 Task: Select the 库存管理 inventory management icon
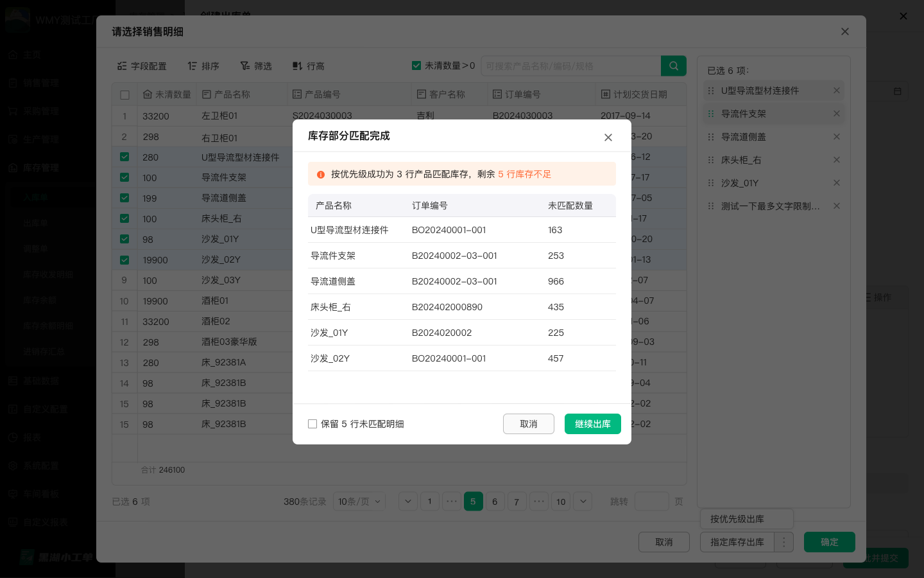14,168
